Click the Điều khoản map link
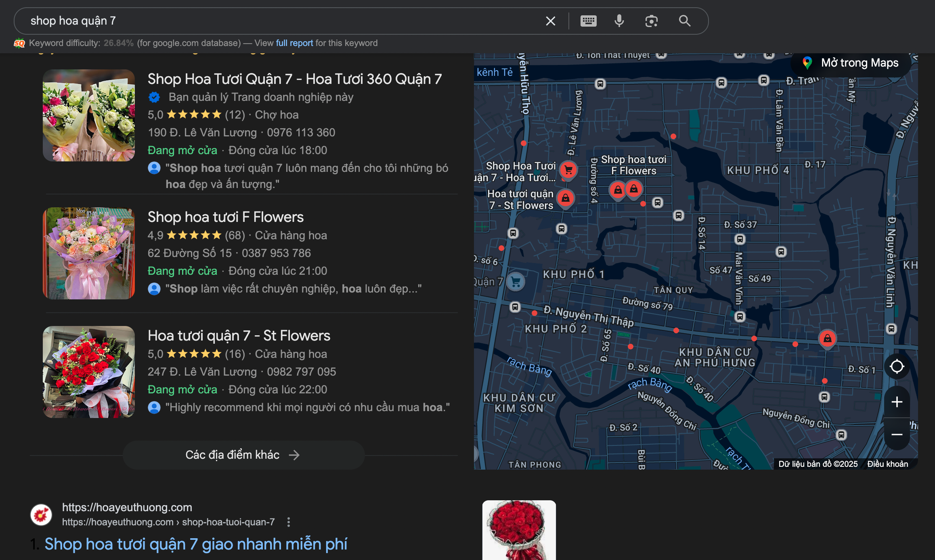 pos(887,464)
